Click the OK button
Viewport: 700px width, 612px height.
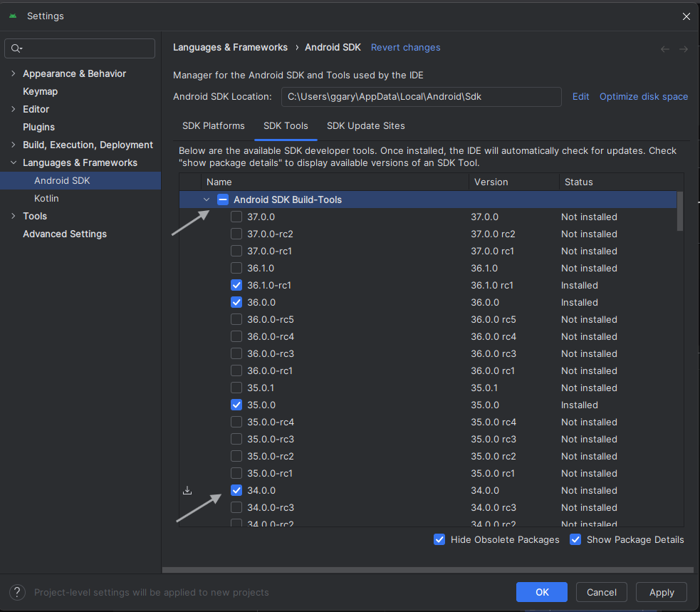tap(541, 592)
